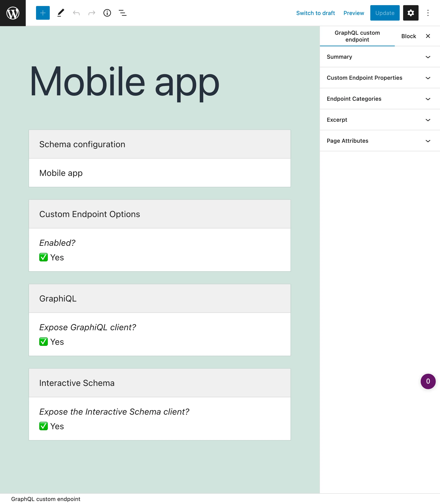440x504 pixels.
Task: Undo the last change
Action: coord(76,13)
